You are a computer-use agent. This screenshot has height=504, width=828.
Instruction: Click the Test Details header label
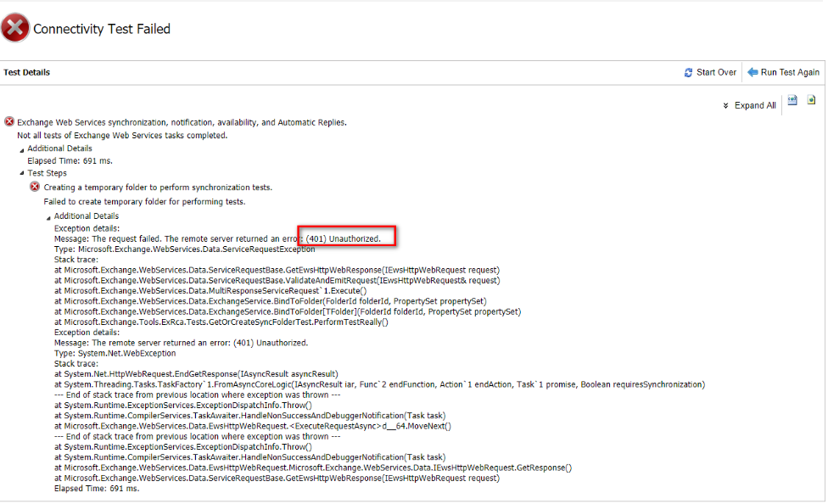(x=26, y=72)
